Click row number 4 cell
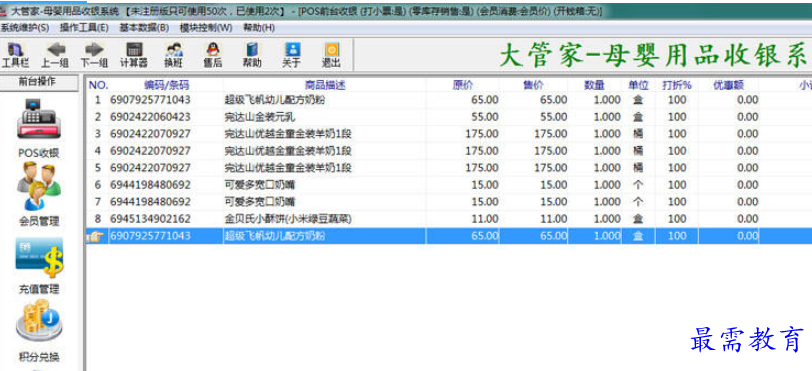 click(98, 151)
